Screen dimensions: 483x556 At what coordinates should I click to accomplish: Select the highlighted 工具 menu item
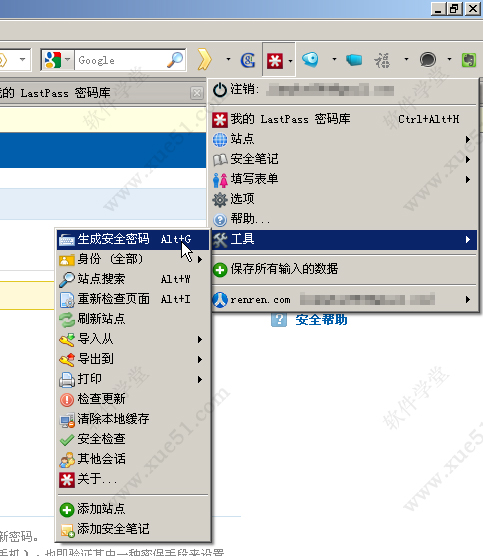344,239
